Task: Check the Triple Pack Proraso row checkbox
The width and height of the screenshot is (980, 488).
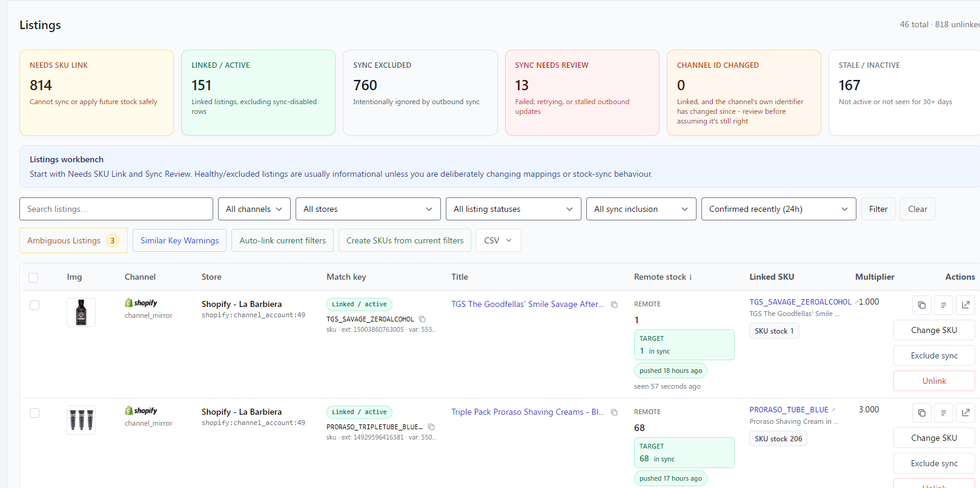Action: pos(35,413)
